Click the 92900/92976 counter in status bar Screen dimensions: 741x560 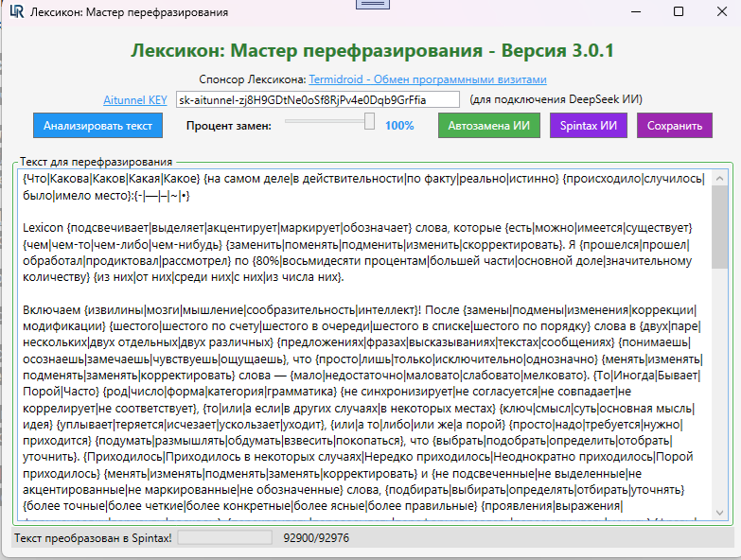click(316, 538)
